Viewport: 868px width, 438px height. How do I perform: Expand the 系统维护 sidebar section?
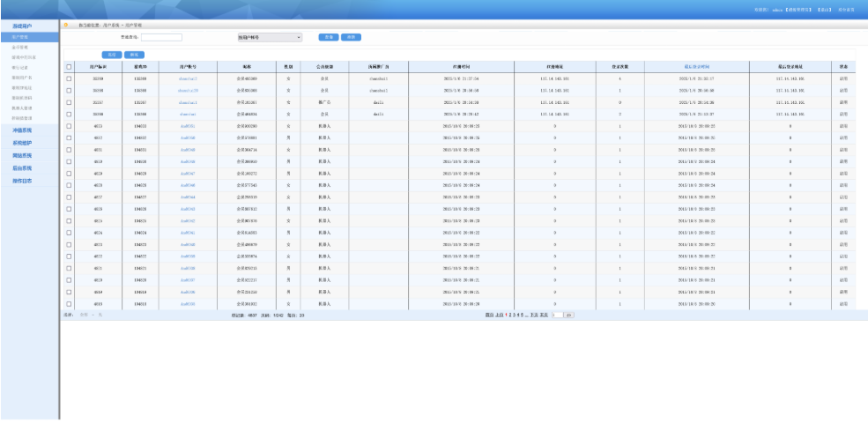coord(23,142)
